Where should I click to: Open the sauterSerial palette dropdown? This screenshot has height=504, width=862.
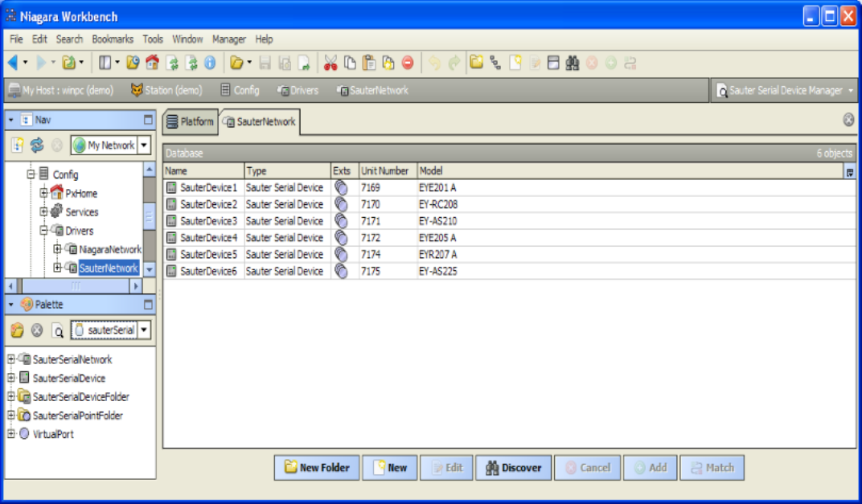tap(144, 330)
